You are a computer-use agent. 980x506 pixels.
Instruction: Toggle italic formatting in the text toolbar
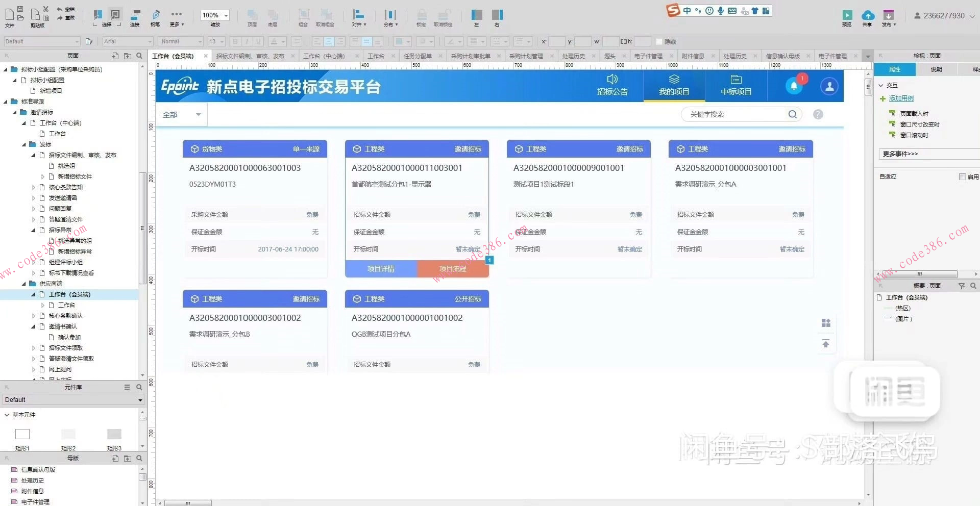tap(247, 41)
